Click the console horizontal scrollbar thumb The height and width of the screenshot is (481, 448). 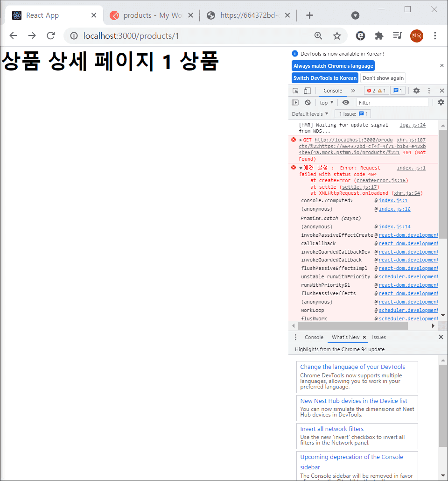353,326
